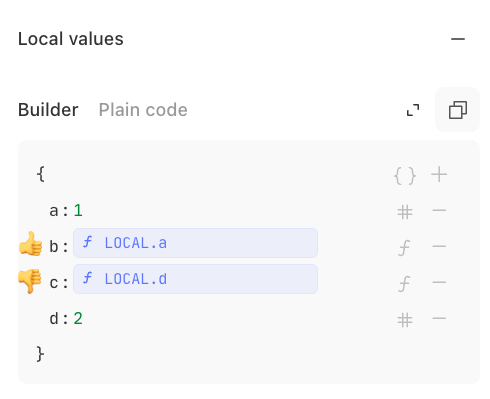
Task: Change root object type braces icon
Action: 405,175
